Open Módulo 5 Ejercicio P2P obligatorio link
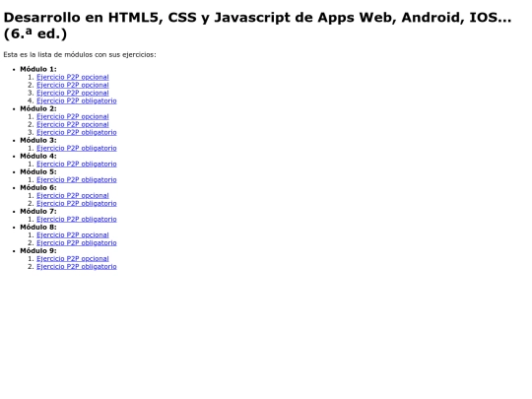Viewport: 532px width, 399px height. point(77,179)
